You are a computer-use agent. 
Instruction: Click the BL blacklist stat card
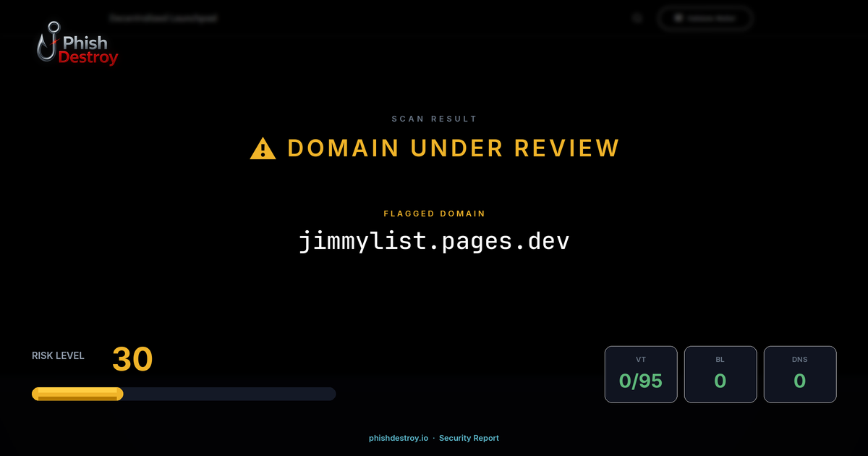720,373
